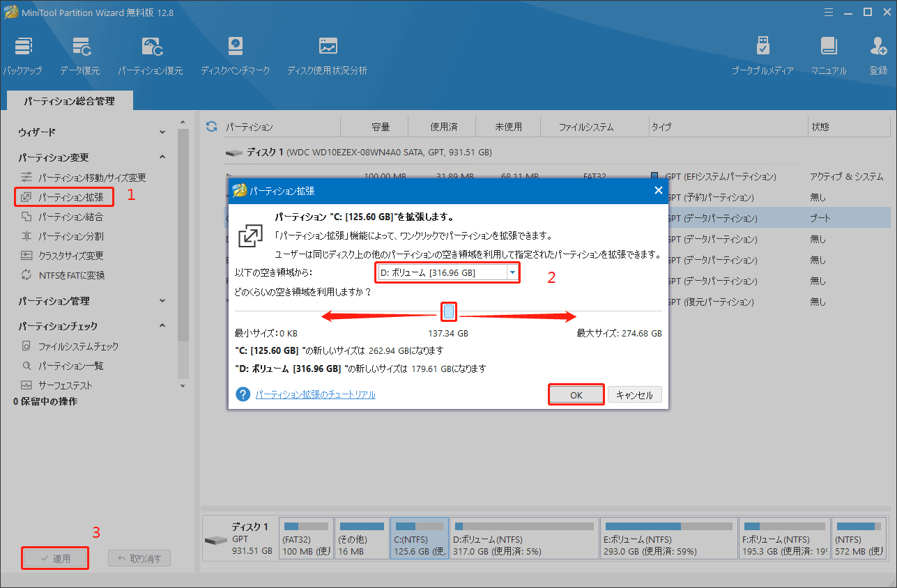Viewport: 897px width, 588px height.
Task: Collapse the パーティションチェック section
Action: coord(162,325)
